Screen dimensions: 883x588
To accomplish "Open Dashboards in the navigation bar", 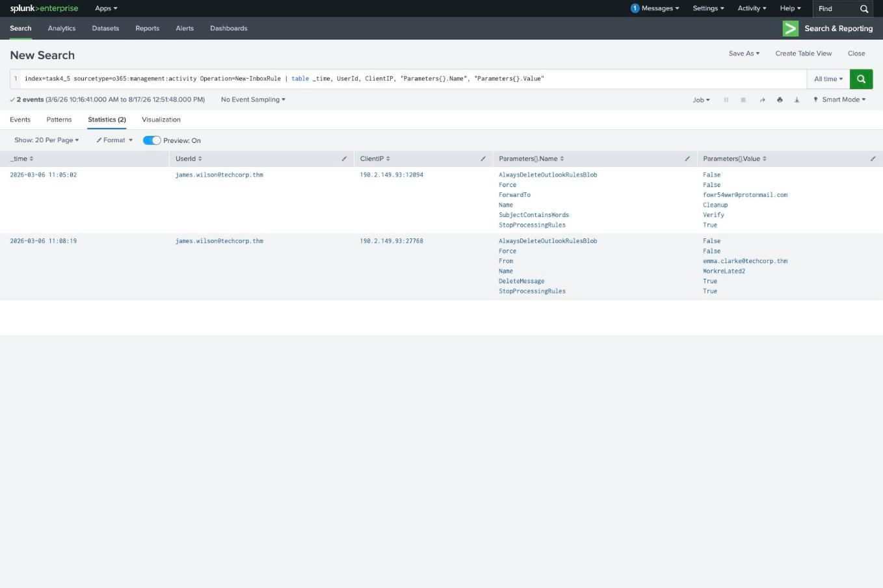I will pyautogui.click(x=228, y=29).
